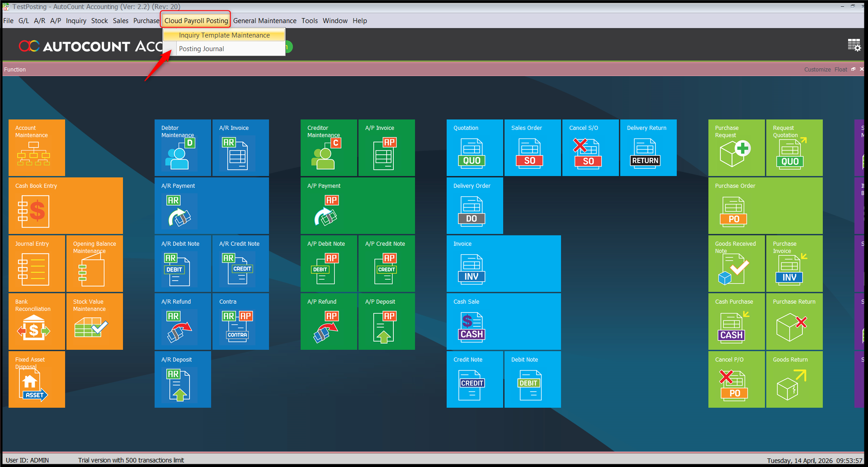
Task: Open the A/P Deposit tile
Action: [x=387, y=321]
